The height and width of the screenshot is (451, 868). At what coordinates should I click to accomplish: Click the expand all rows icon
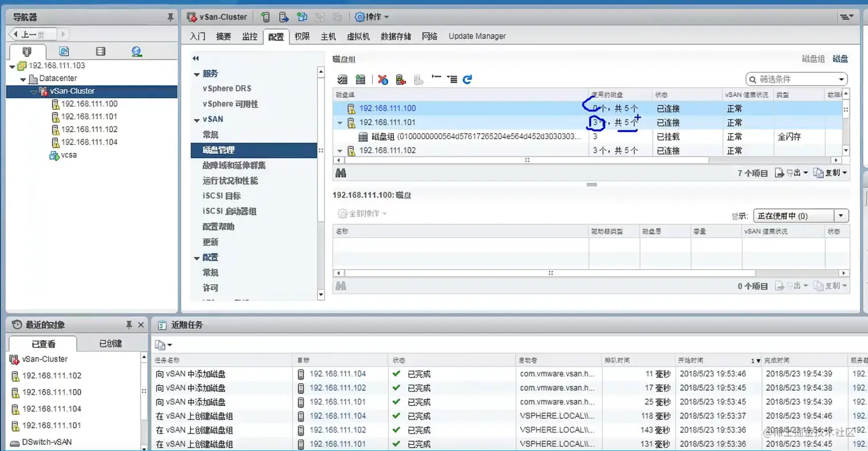click(452, 79)
